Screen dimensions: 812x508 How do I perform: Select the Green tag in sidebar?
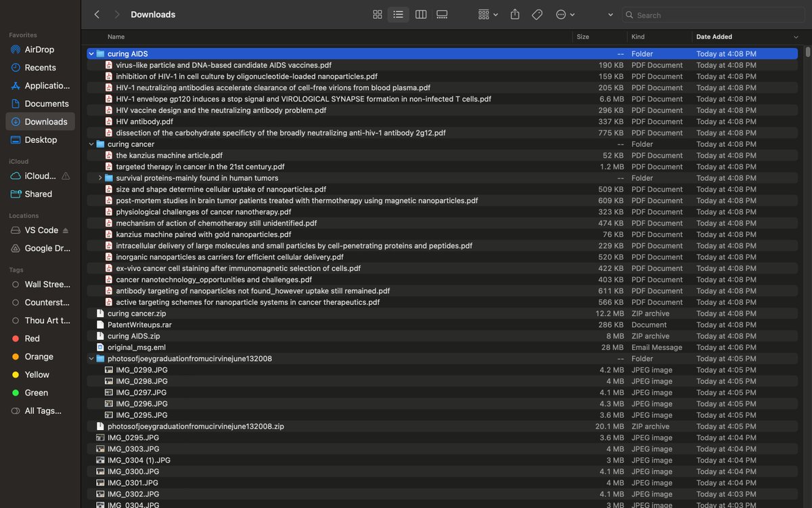pos(37,393)
